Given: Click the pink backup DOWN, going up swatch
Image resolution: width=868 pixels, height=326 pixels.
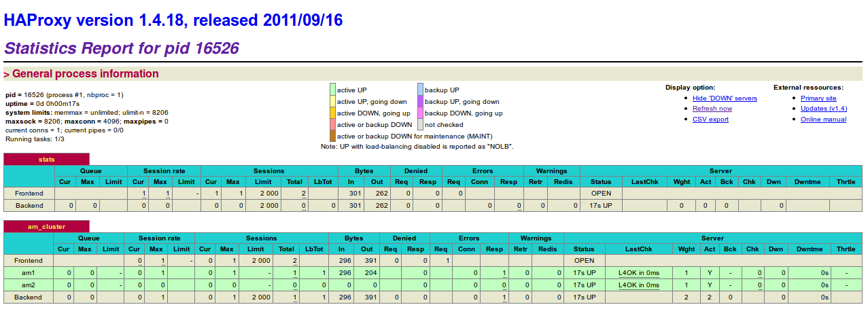Looking at the screenshot, I should (x=421, y=113).
